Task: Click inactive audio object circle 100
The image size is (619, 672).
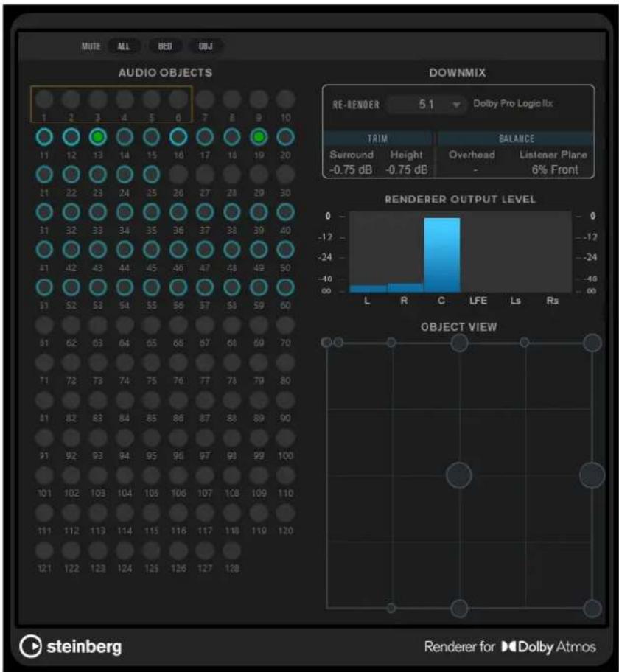Action: [285, 438]
